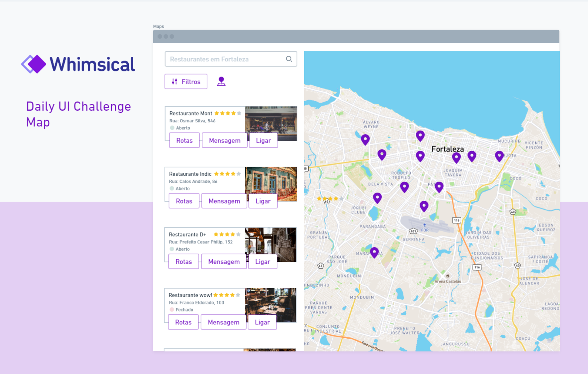Click the magnifier search icon
This screenshot has width=588, height=374.
coord(289,59)
